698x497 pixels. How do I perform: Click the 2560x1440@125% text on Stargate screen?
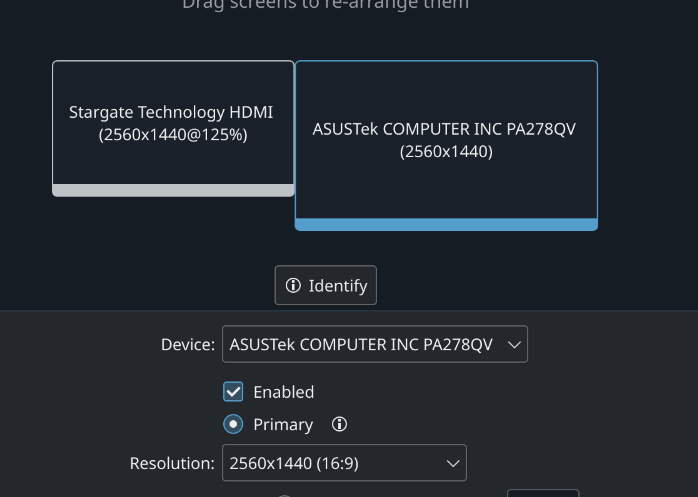pyautogui.click(x=172, y=135)
